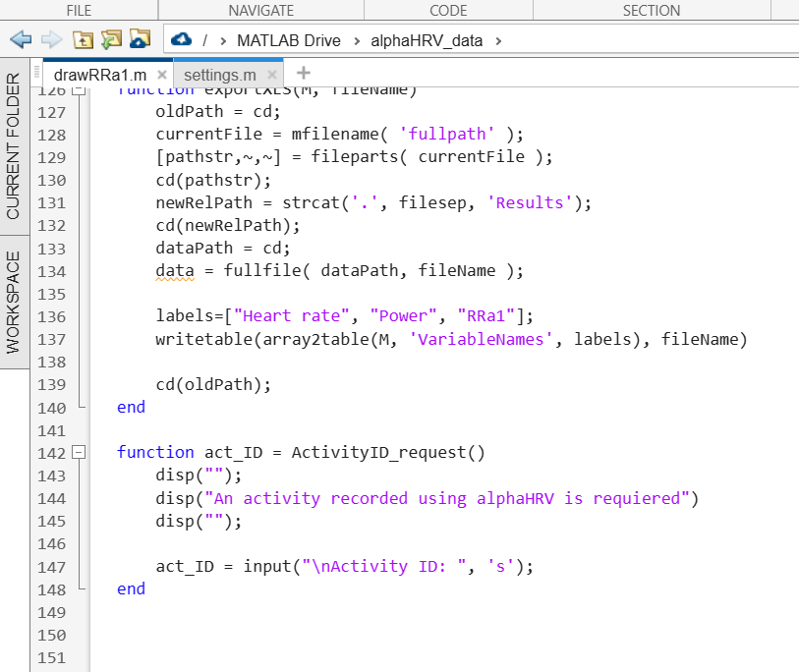Open the FILE toolstrip section

pos(79,10)
